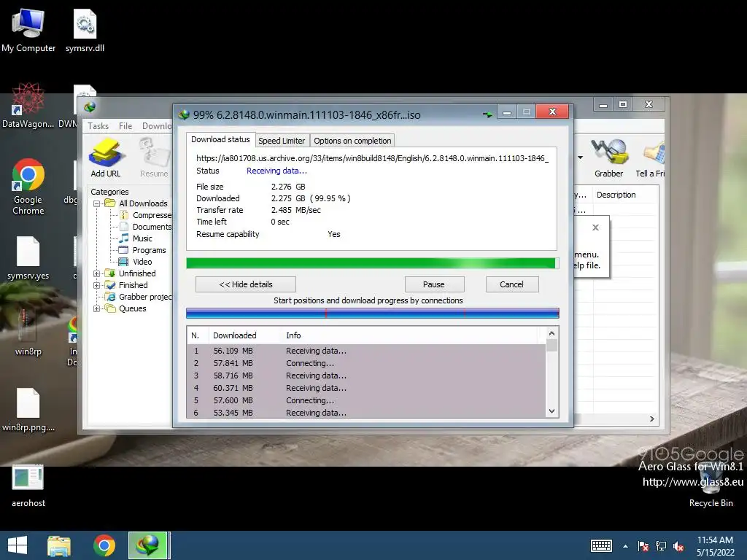Open the Options on completion tab

point(352,141)
